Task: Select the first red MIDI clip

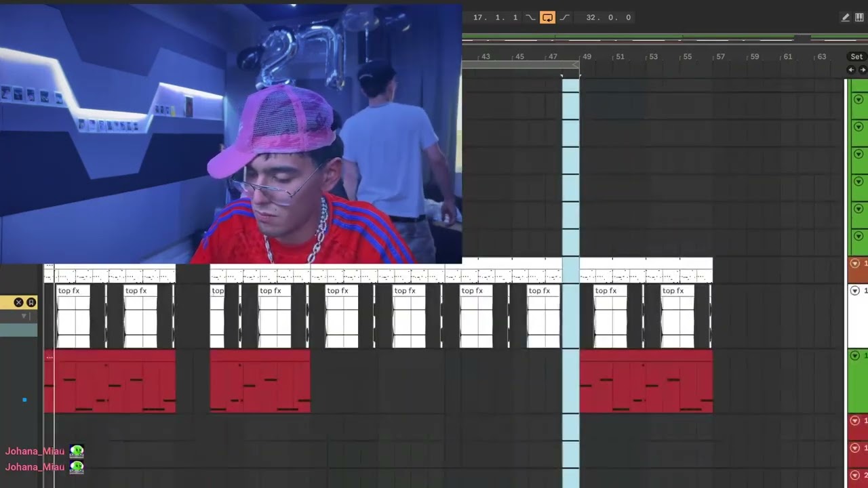Action: click(x=110, y=382)
